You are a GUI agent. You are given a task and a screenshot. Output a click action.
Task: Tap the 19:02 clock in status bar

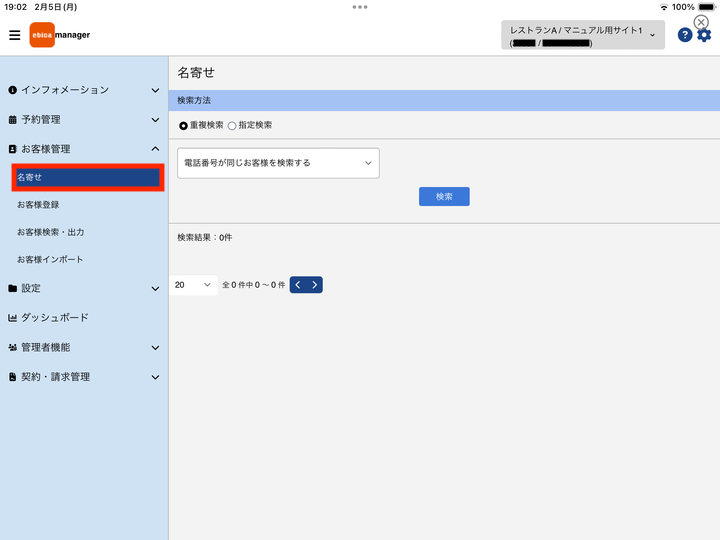16,7
